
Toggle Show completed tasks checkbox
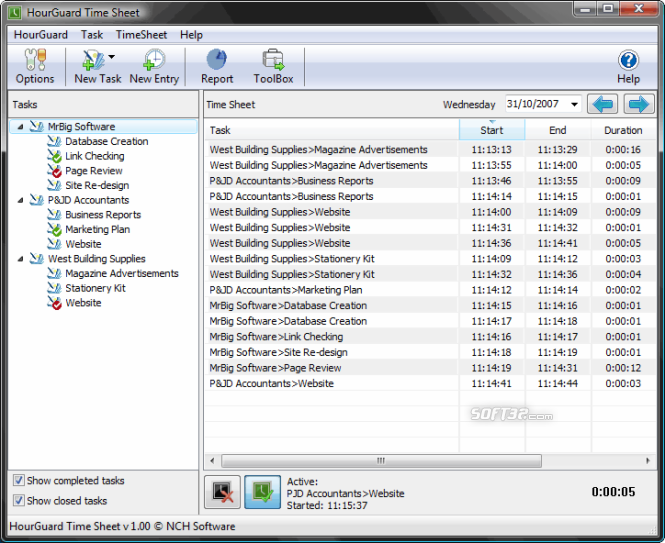pyautogui.click(x=19, y=480)
